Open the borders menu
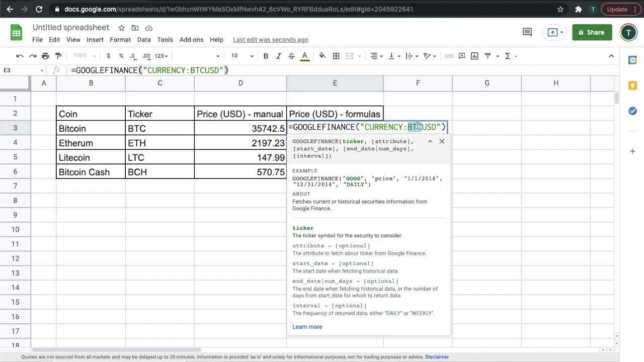The image size is (644, 362). (336, 56)
